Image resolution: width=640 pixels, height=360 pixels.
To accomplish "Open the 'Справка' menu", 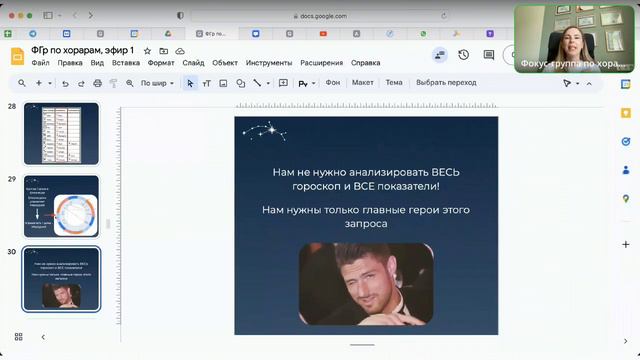I will pyautogui.click(x=366, y=63).
